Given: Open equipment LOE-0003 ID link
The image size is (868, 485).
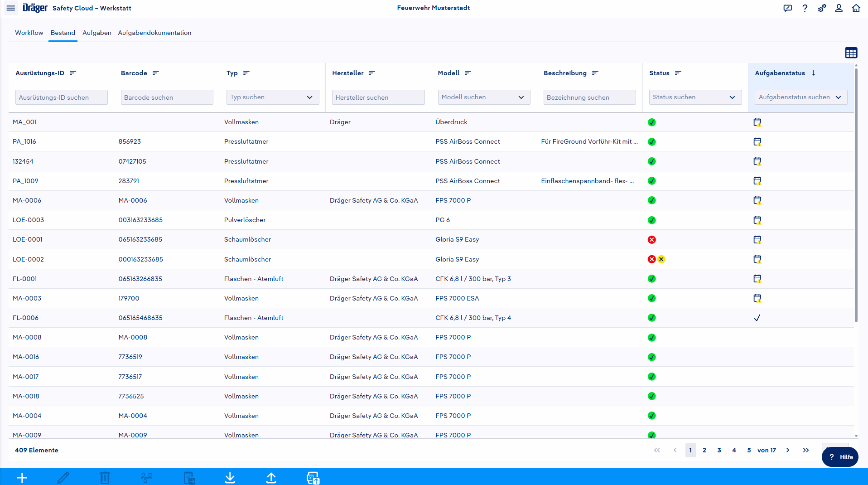Looking at the screenshot, I should (x=29, y=220).
